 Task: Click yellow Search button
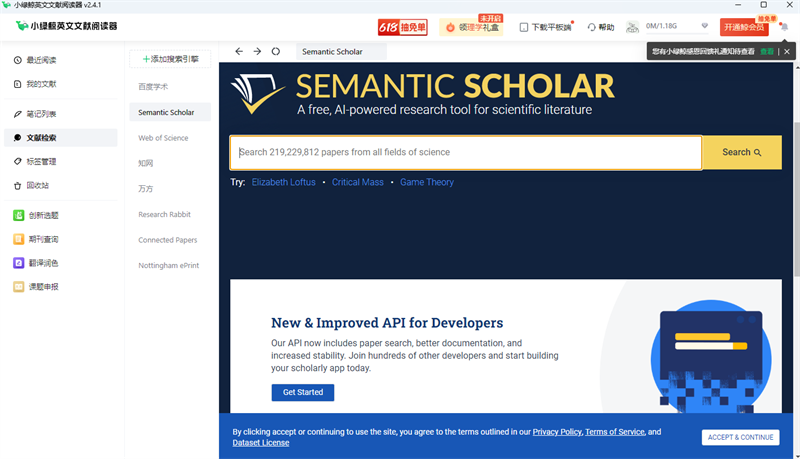point(742,152)
